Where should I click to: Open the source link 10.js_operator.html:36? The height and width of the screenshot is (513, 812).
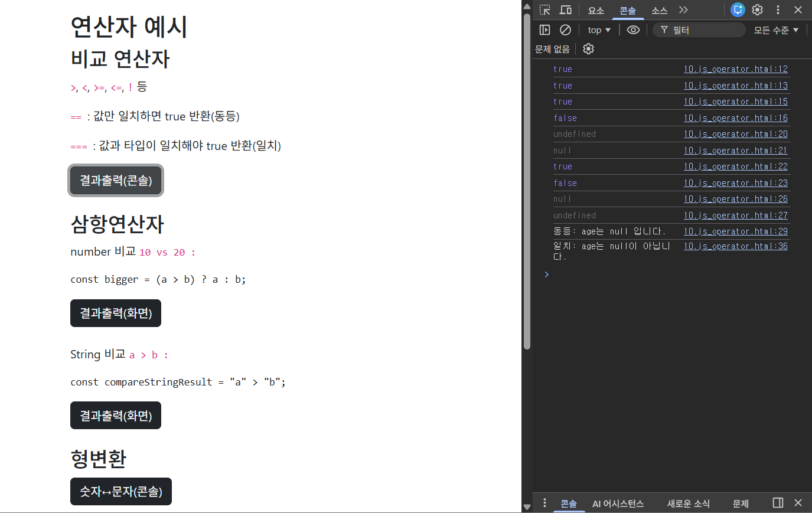point(736,246)
